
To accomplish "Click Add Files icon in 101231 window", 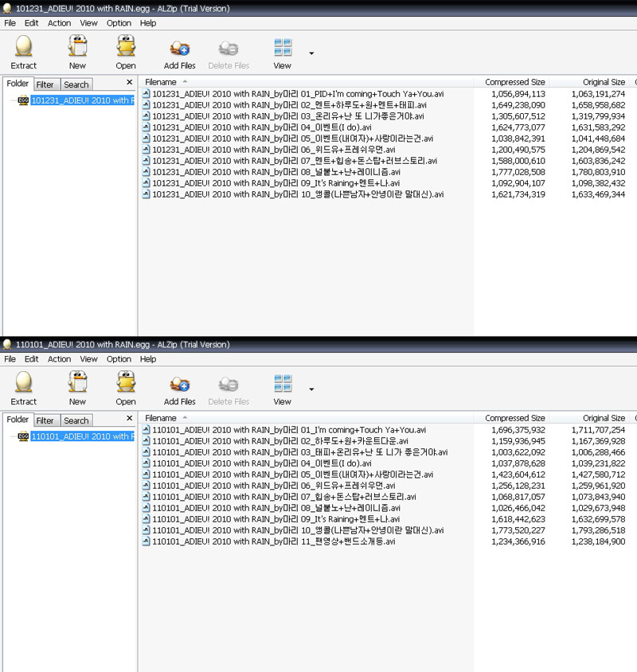I will coord(180,49).
